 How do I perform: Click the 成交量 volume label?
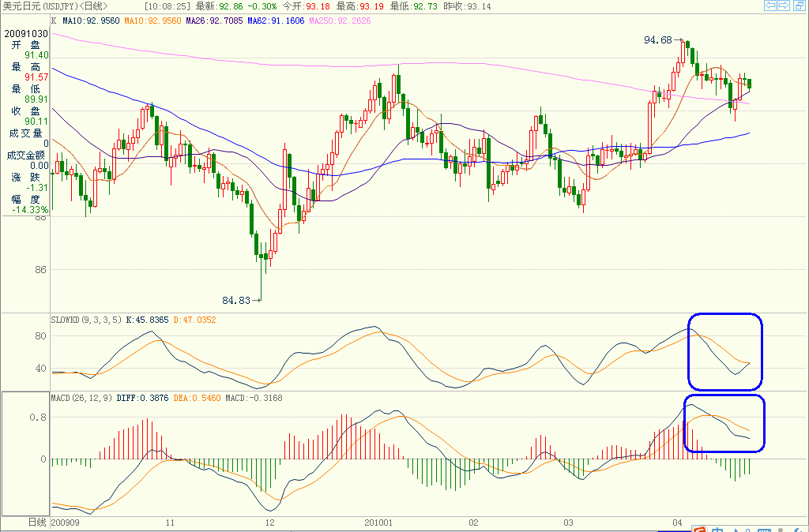tap(25, 133)
